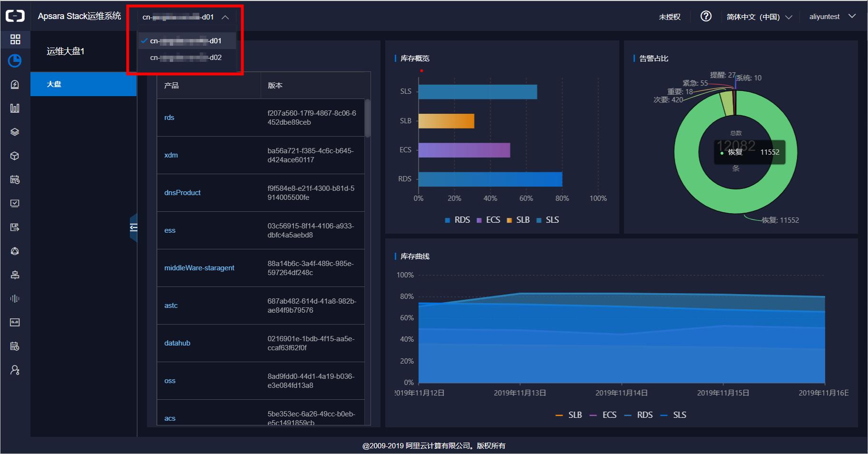The width and height of the screenshot is (868, 454).
Task: Click the help question mark icon
Action: [x=706, y=16]
